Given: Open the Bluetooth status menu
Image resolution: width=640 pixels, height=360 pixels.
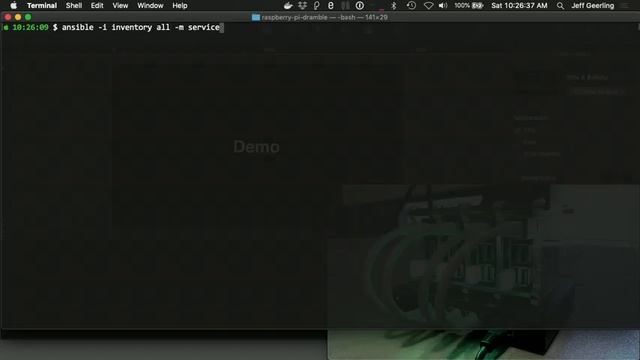Looking at the screenshot, I should (393, 6).
